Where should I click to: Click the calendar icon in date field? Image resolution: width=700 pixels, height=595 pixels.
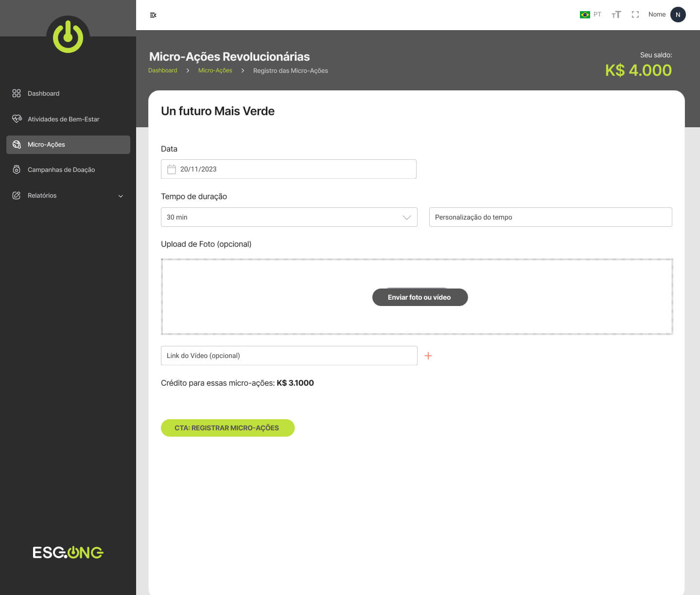(x=172, y=169)
